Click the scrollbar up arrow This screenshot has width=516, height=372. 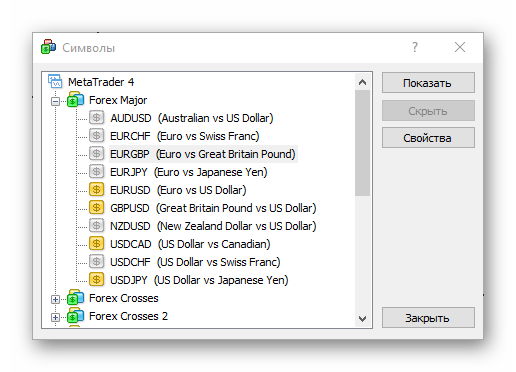[x=363, y=82]
